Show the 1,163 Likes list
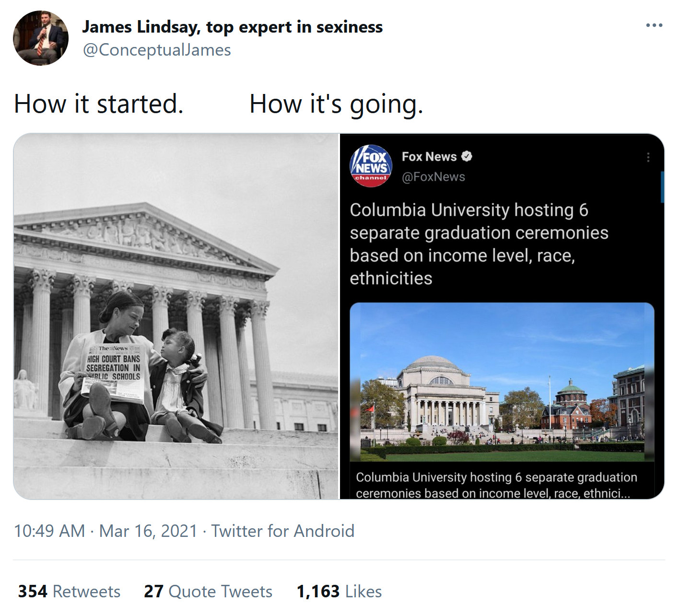The width and height of the screenshot is (681, 616). [339, 592]
